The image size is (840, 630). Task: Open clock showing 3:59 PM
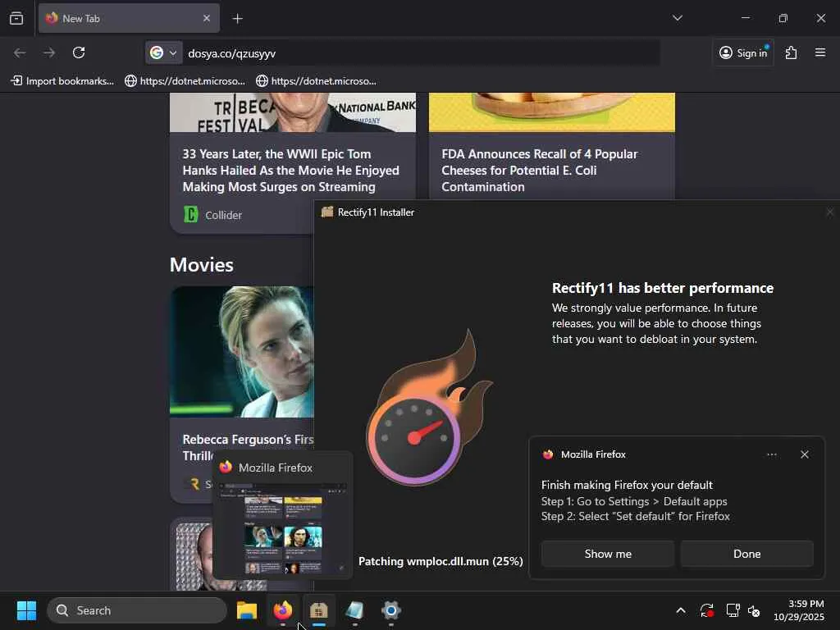(798, 610)
